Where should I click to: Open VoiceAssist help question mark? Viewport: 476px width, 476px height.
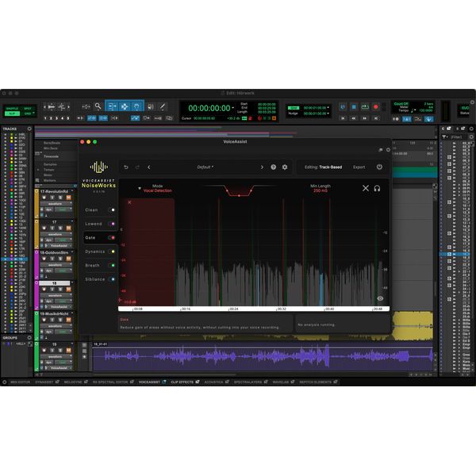(x=273, y=167)
